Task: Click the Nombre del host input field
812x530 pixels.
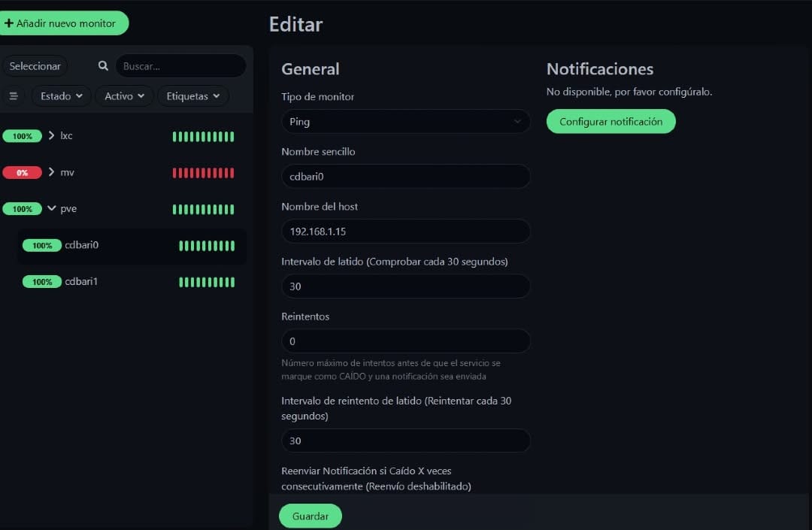Action: click(405, 232)
